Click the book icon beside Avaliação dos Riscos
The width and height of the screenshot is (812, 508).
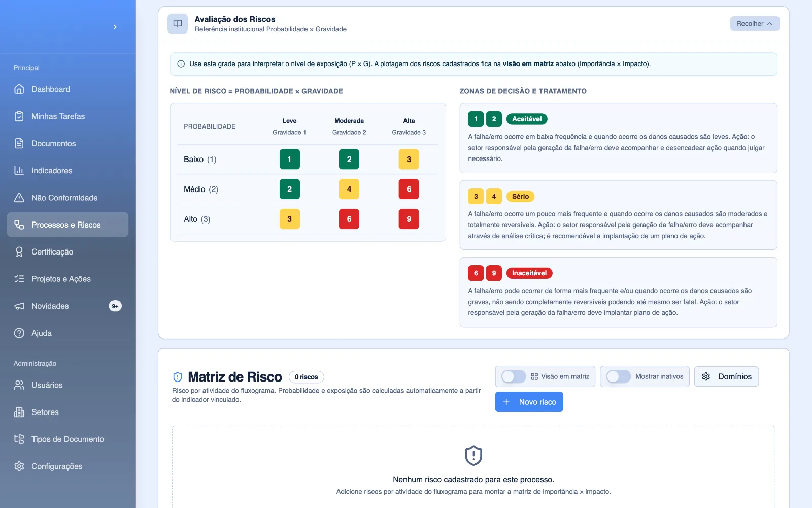pyautogui.click(x=178, y=24)
